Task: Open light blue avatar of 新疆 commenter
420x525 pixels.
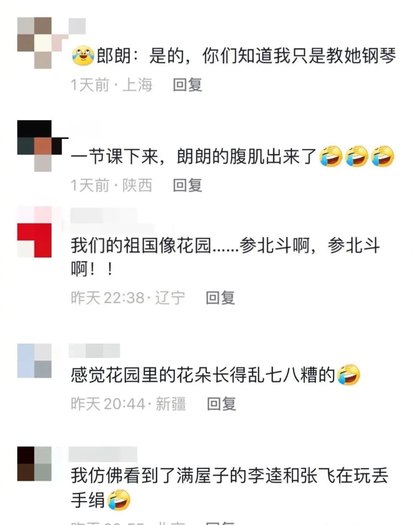Action: [35, 361]
